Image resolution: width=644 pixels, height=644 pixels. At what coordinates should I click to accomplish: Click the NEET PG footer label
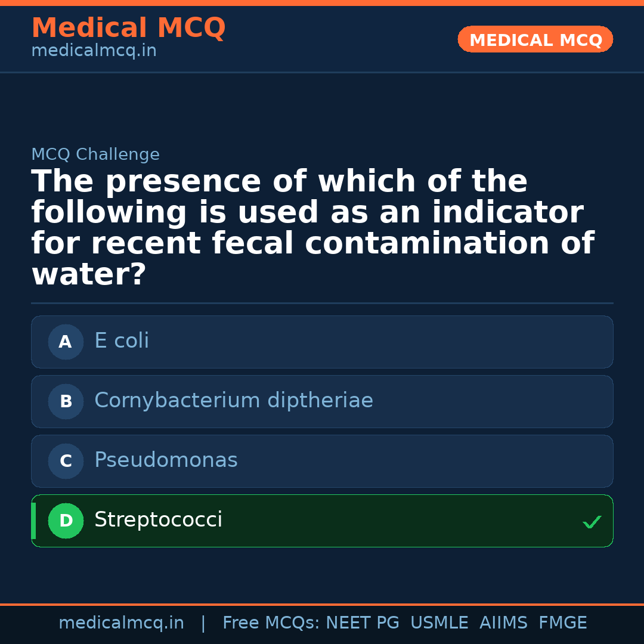pyautogui.click(x=363, y=623)
